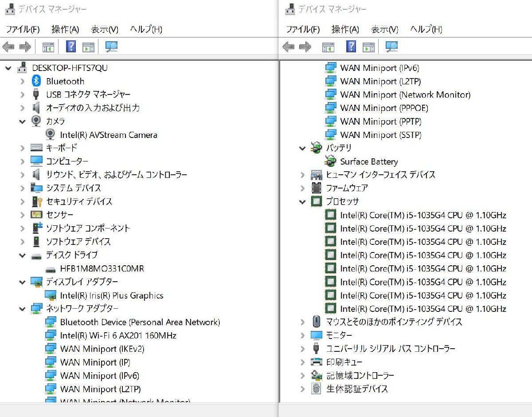532x417 pixels.
Task: Collapse the ネットワーク アダプター category
Action: 22,309
